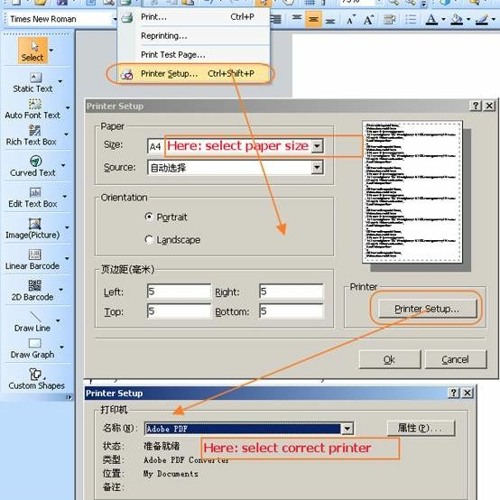Click the Right margin field

click(x=291, y=291)
